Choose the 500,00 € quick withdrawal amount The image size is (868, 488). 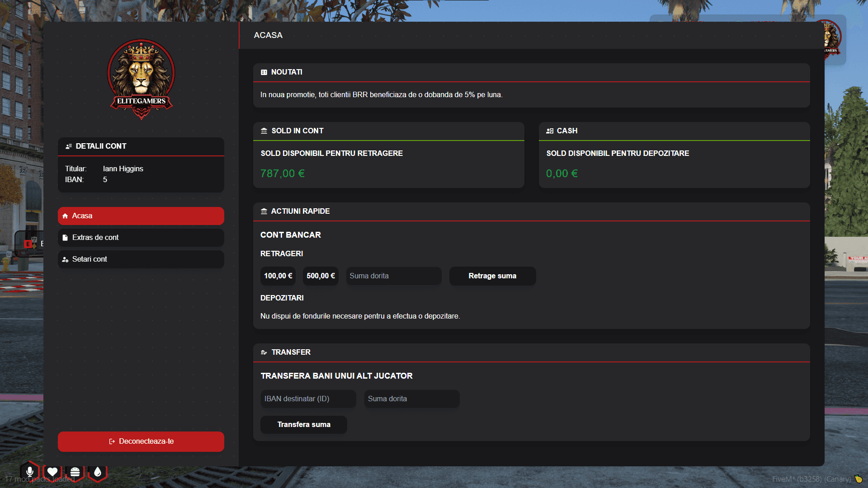321,276
